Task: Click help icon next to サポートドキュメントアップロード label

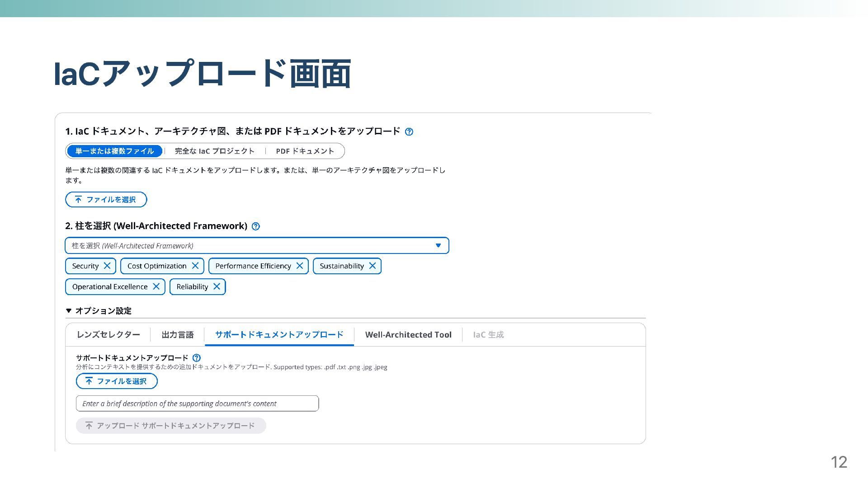Action: tap(197, 358)
